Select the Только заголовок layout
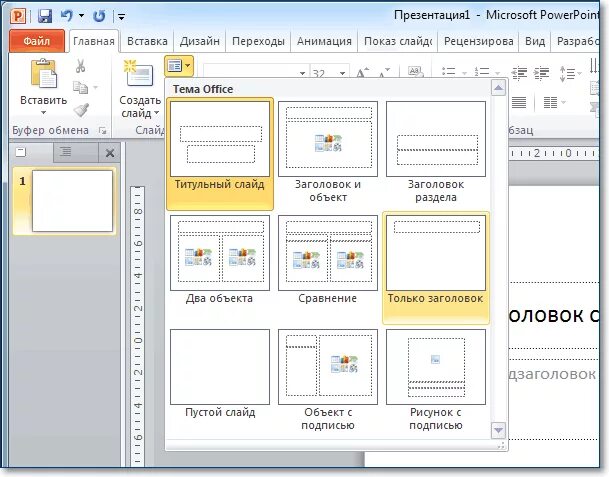609x477 pixels. point(436,268)
